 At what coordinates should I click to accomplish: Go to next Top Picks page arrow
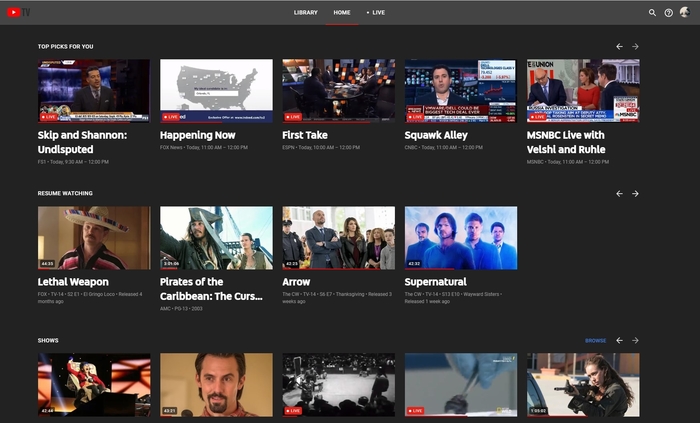pyautogui.click(x=635, y=46)
